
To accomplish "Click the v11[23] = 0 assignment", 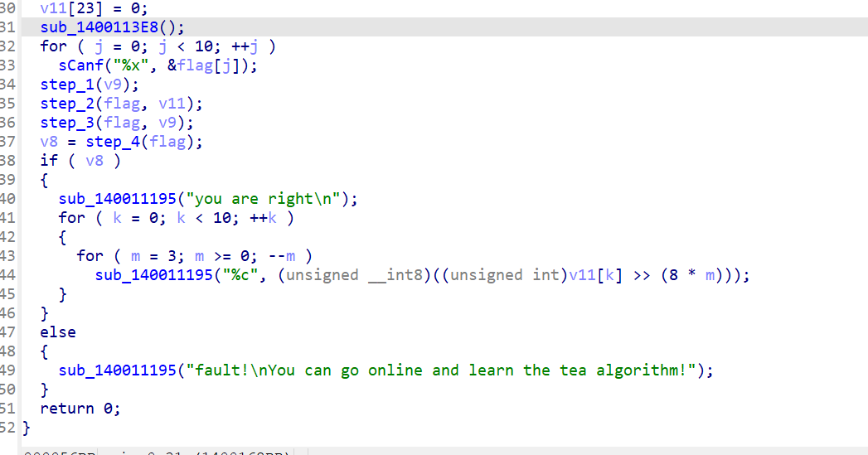I will tap(94, 8).
